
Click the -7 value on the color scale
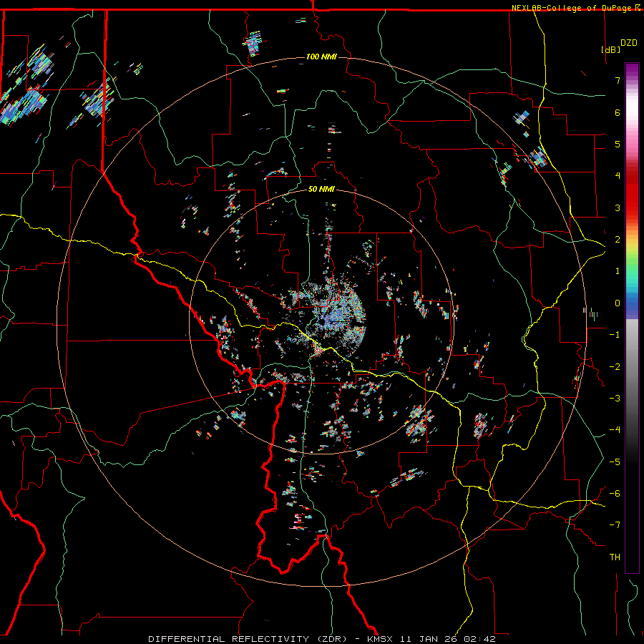[x=615, y=525]
